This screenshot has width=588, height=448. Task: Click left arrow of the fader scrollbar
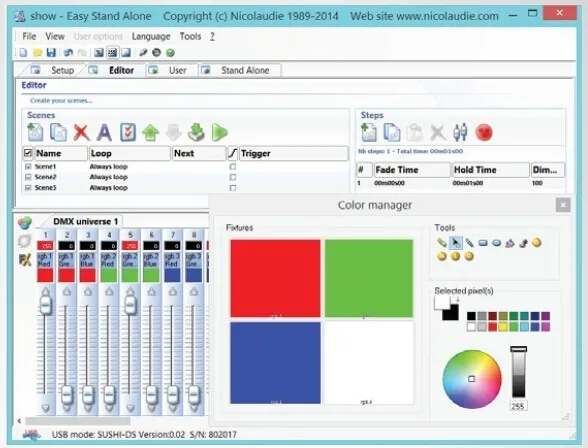click(x=19, y=421)
